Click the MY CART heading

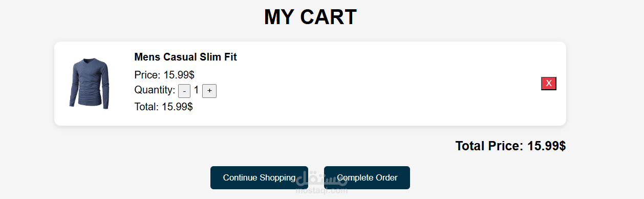[310, 17]
